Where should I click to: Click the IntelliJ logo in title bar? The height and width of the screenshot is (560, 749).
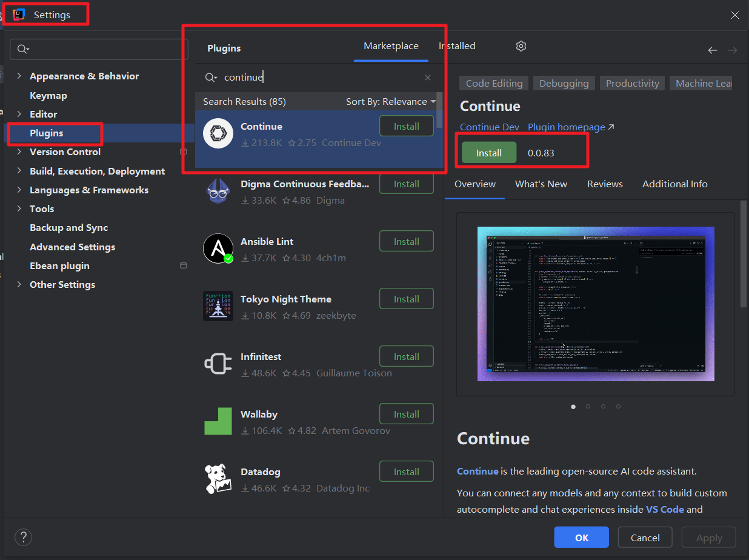click(19, 15)
